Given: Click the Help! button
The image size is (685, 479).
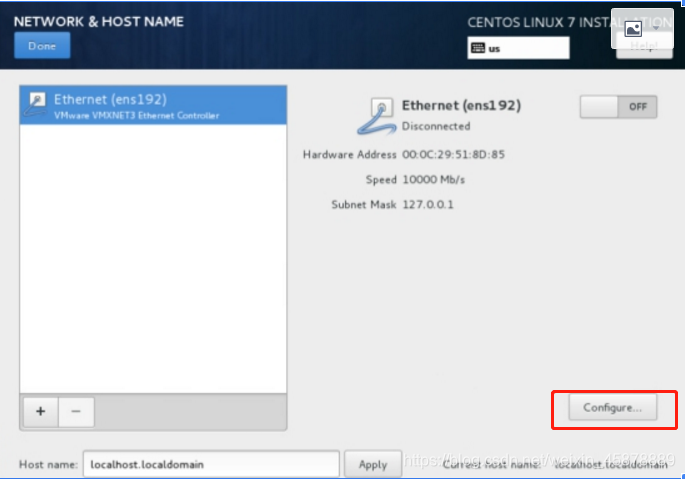Looking at the screenshot, I should click(x=644, y=46).
